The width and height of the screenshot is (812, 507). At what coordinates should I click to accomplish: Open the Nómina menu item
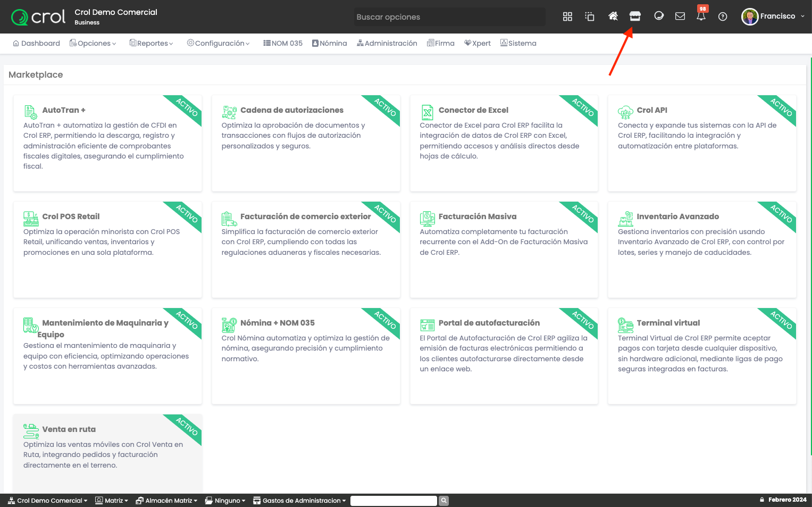[330, 43]
